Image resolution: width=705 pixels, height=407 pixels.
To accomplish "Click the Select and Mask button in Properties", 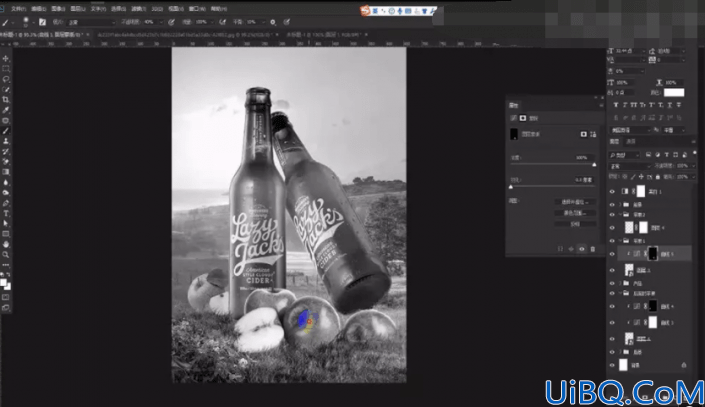I will point(575,202).
